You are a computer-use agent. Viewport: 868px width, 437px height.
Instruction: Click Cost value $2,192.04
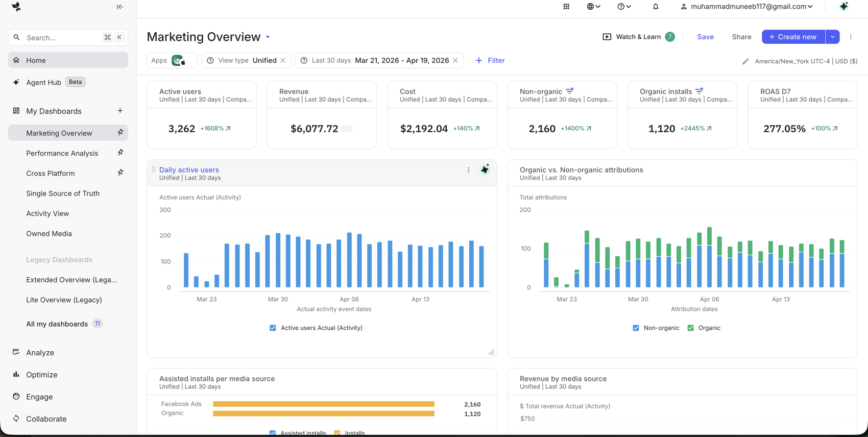pos(424,129)
